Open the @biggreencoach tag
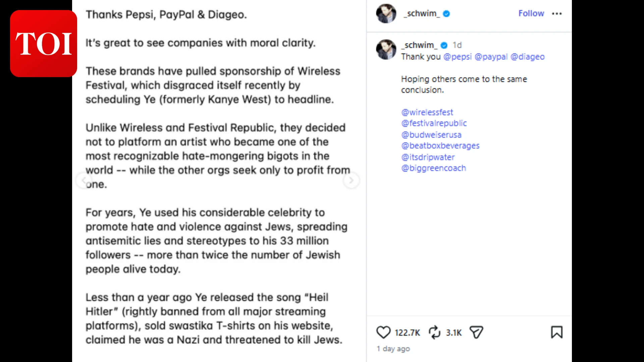The height and width of the screenshot is (362, 644). (x=433, y=168)
